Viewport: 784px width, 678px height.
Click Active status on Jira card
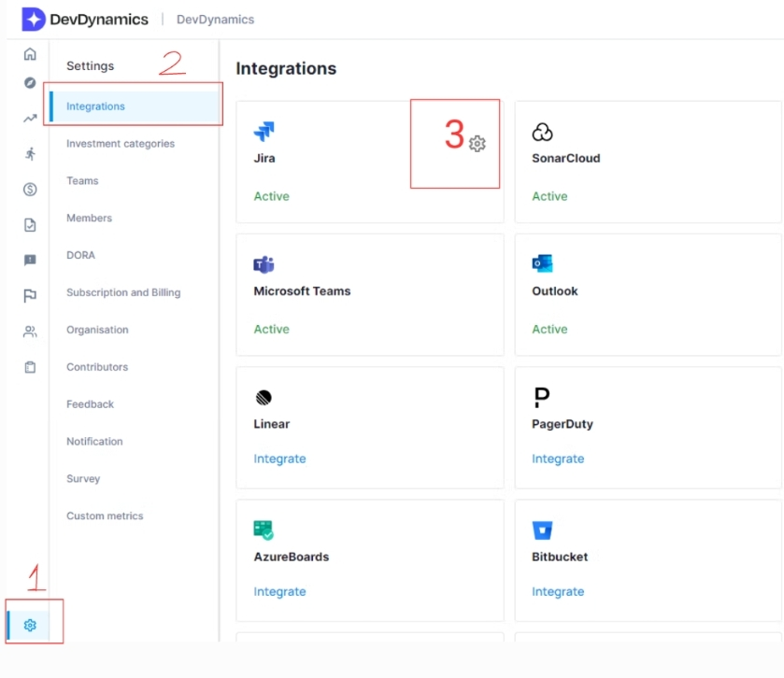click(272, 196)
